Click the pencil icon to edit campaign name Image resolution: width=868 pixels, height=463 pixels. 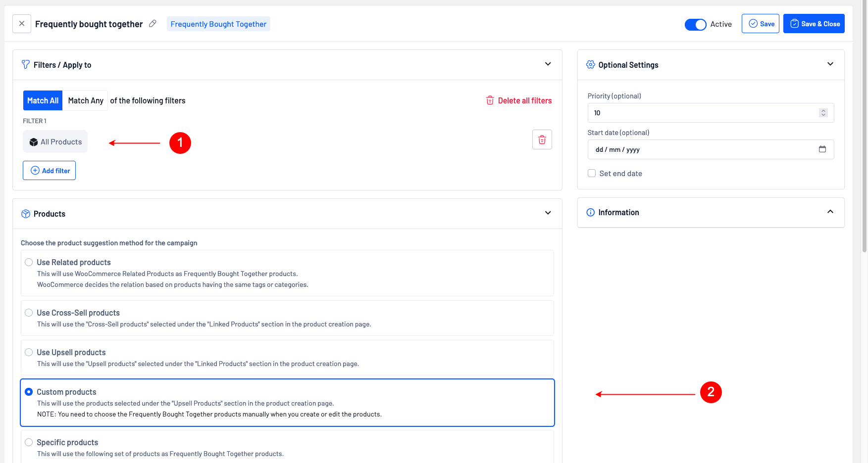[153, 24]
